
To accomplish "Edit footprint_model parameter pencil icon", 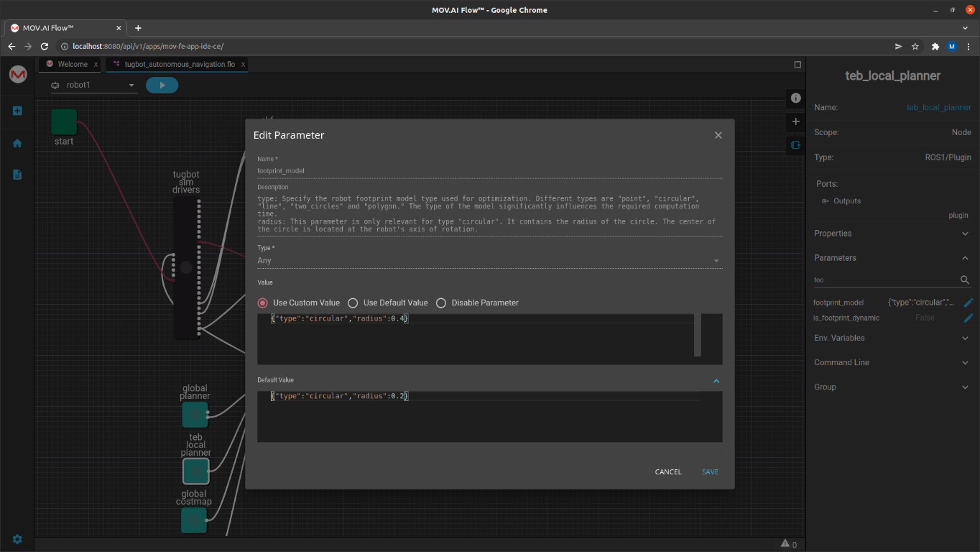I will [x=968, y=303].
